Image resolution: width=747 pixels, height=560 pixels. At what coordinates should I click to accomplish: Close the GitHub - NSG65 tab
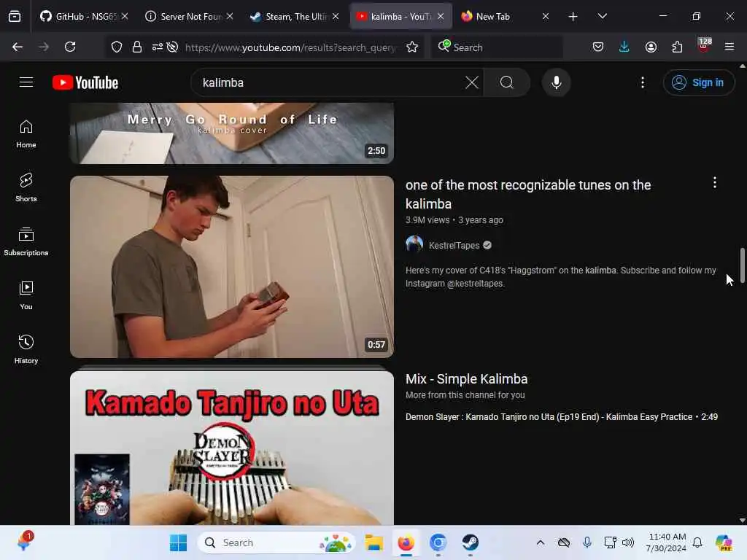click(125, 16)
